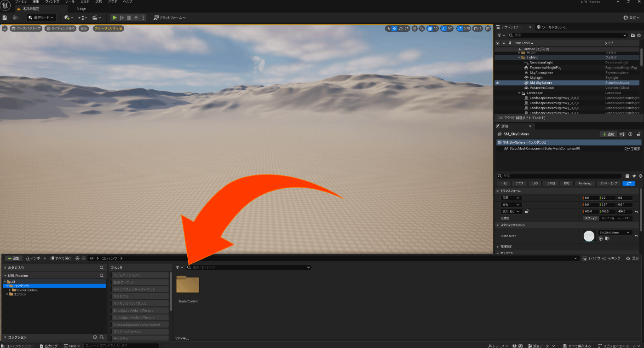Enable the マテリアル filter in content browser

pyautogui.click(x=140, y=296)
